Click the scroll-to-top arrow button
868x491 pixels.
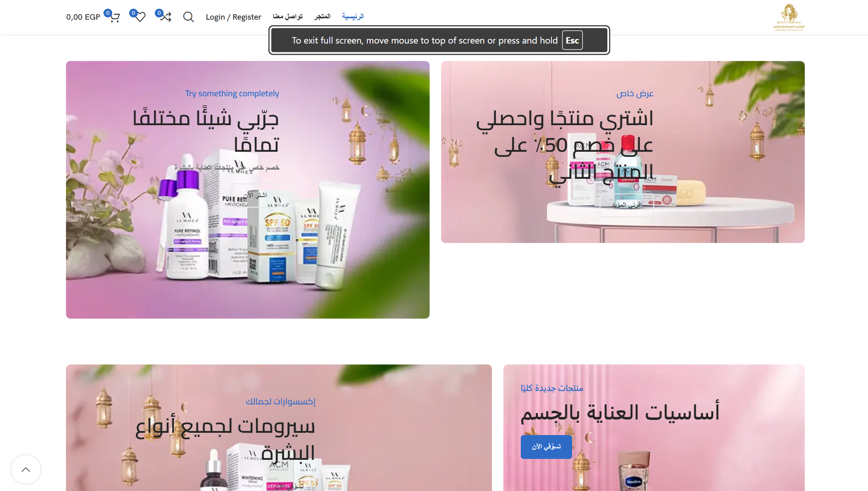click(x=26, y=469)
